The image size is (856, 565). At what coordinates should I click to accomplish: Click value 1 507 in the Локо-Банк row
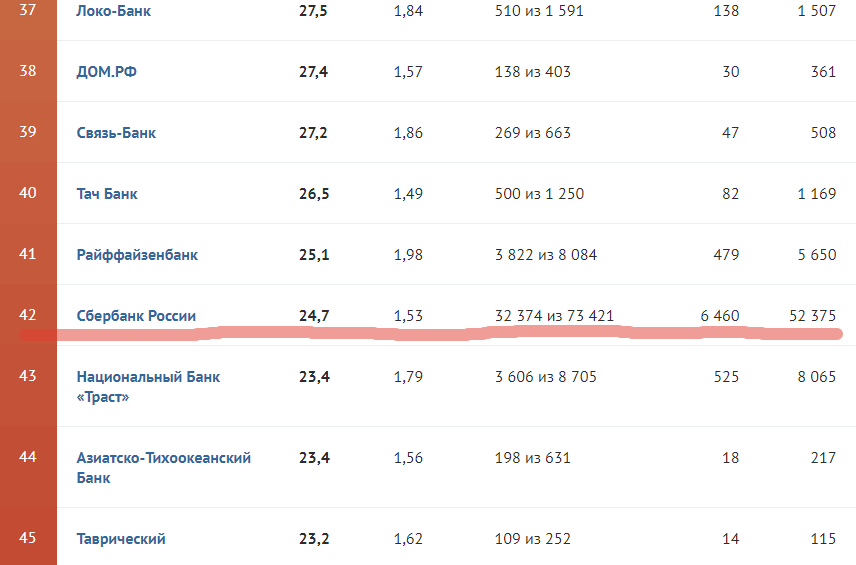(817, 11)
